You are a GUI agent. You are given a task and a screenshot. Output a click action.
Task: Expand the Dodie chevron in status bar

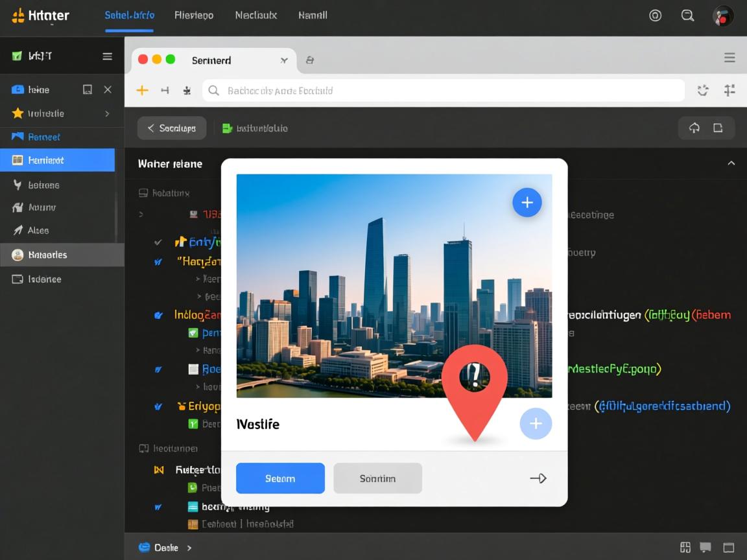click(x=189, y=548)
